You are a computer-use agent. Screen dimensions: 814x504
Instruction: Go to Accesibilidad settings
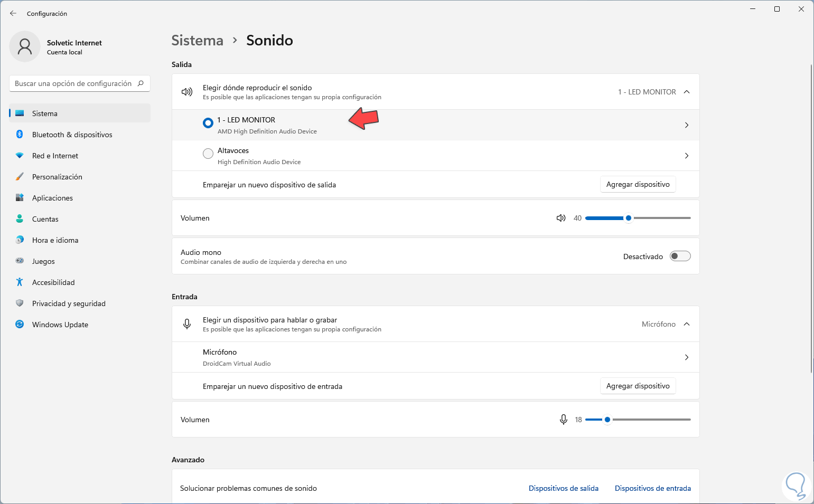53,282
